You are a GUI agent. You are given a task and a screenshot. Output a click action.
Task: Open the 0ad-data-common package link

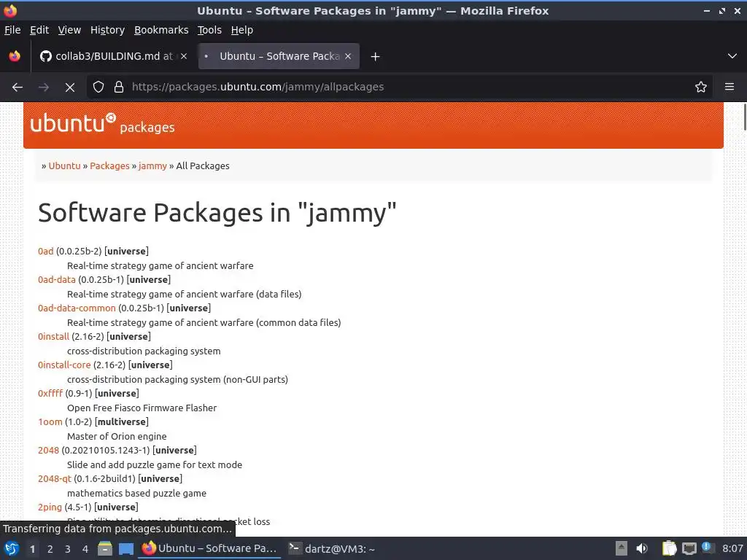(77, 308)
